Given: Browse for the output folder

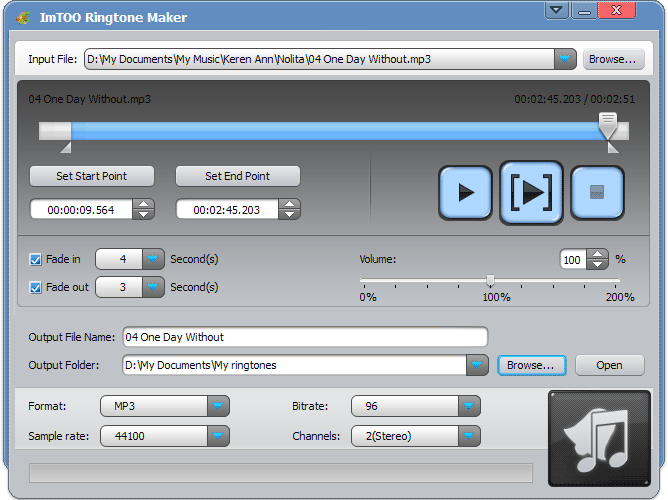Looking at the screenshot, I should [531, 365].
